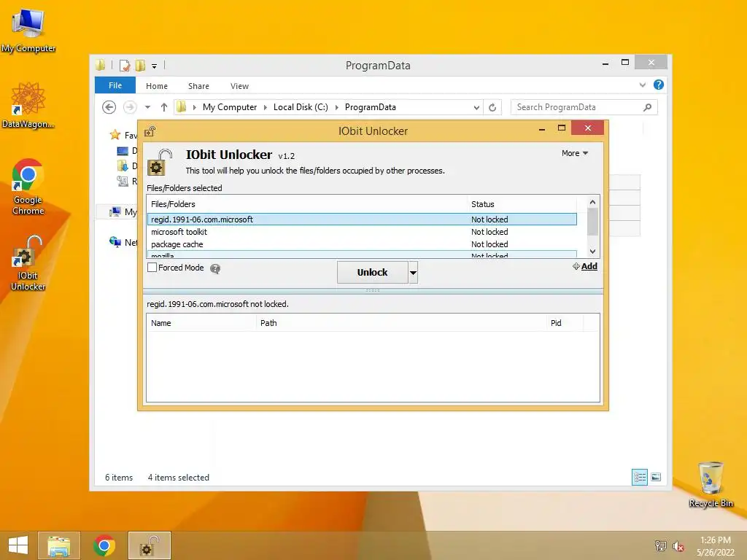Open recent locations dropdown arrow
This screenshot has width=747, height=560.
pos(147,107)
